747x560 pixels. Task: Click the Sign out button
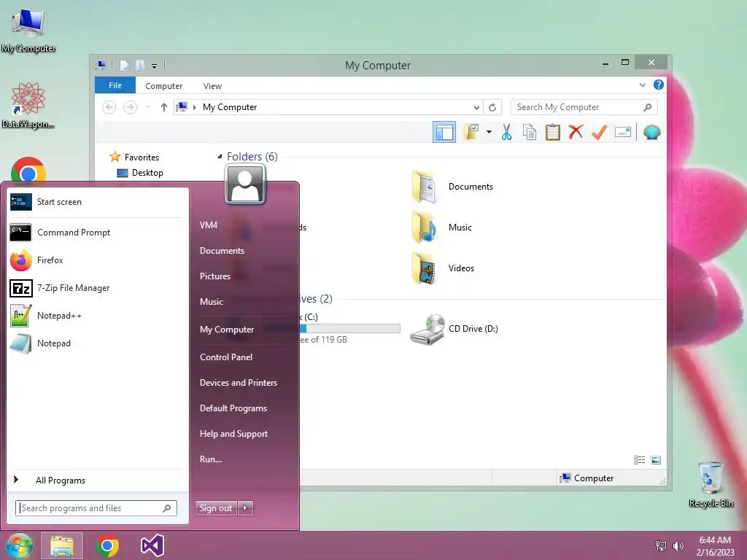[x=216, y=508]
